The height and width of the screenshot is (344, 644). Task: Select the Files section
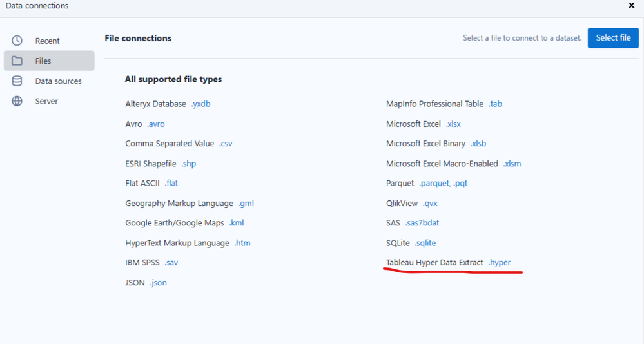(x=49, y=61)
